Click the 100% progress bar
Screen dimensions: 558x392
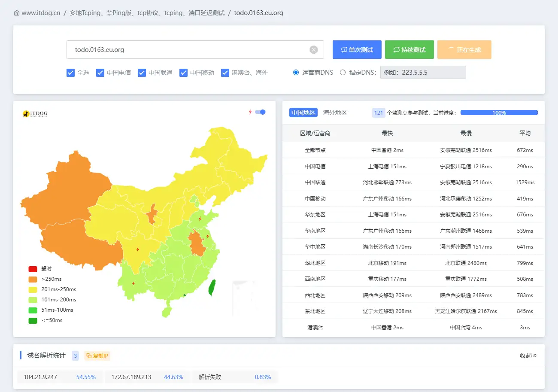tap(499, 112)
